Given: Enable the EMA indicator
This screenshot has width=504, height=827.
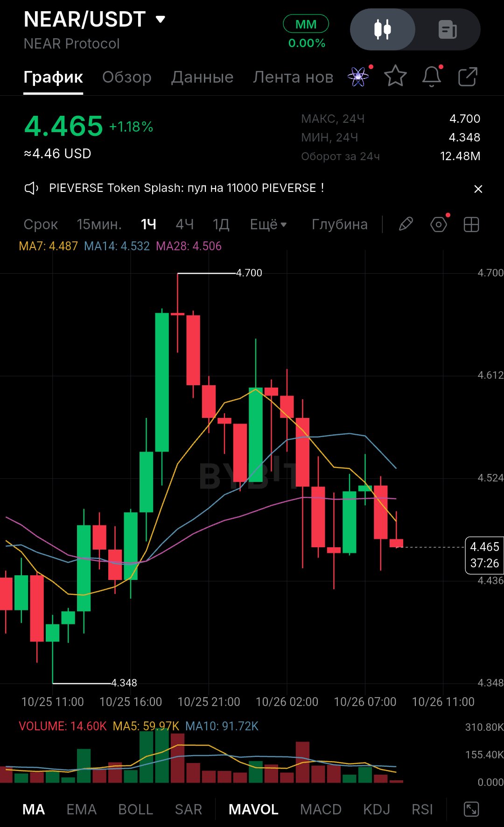Looking at the screenshot, I should pyautogui.click(x=81, y=809).
